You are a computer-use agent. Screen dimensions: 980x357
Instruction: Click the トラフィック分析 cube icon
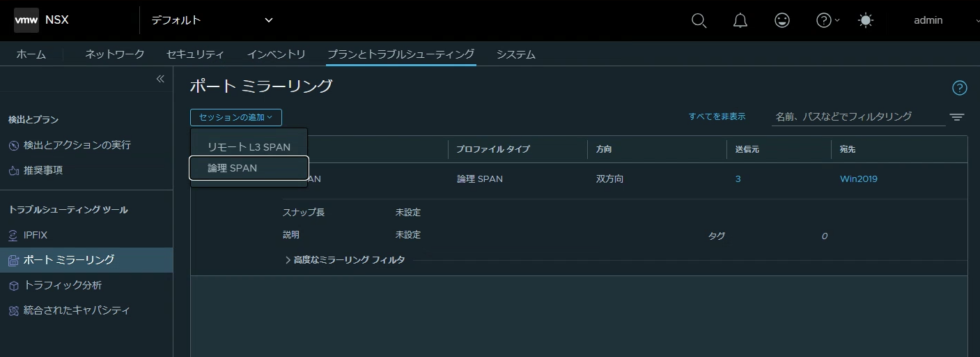coord(13,285)
